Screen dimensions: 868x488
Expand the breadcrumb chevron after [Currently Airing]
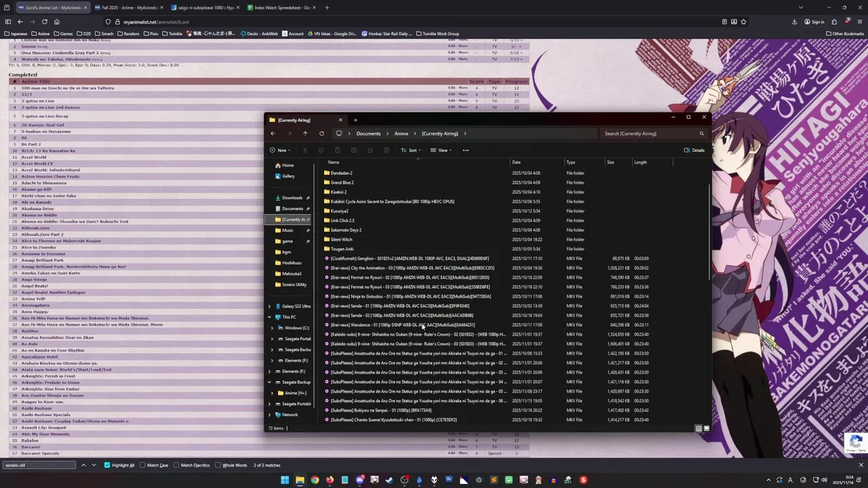pyautogui.click(x=466, y=134)
